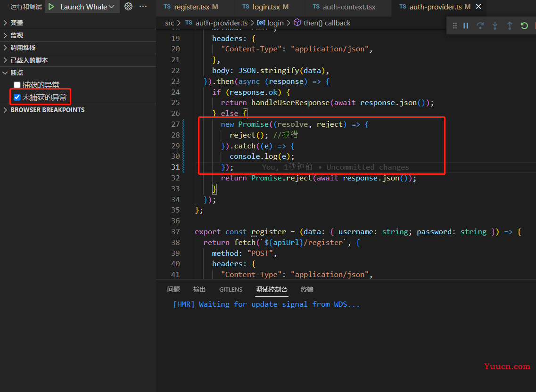Screen dimensions: 536x392
Task: Expand the 监视 watch section
Action: point(78,35)
